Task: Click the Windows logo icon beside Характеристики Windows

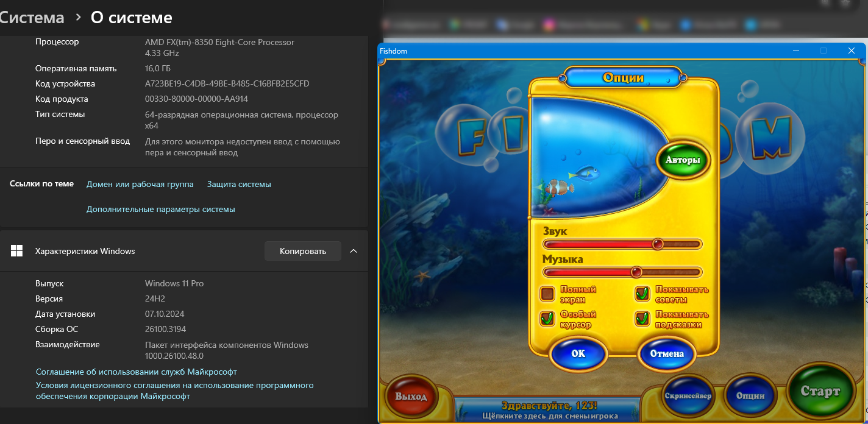Action: [17, 251]
